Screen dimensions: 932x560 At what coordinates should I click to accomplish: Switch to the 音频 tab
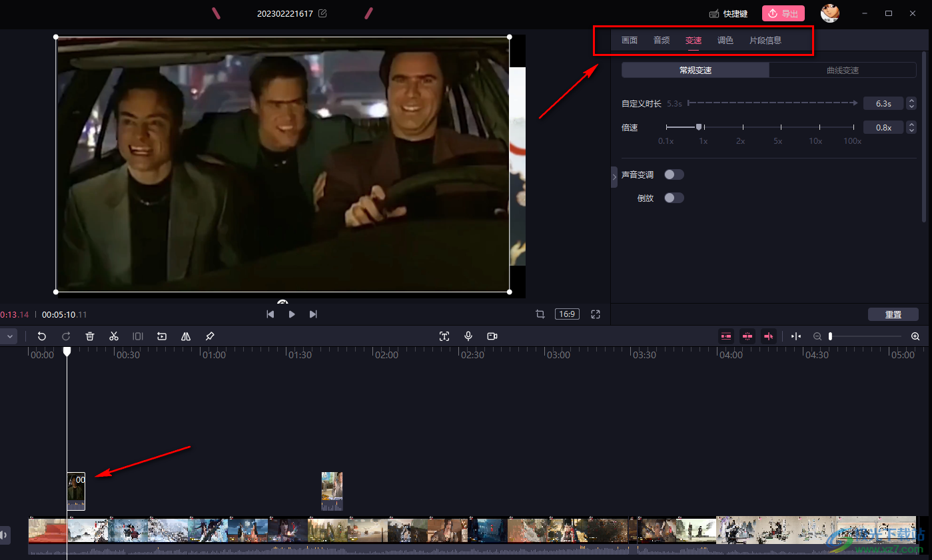point(662,40)
